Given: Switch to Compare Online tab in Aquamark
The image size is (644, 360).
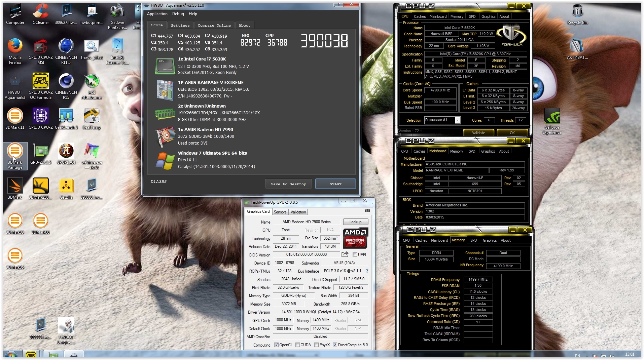Looking at the screenshot, I should (x=214, y=25).
